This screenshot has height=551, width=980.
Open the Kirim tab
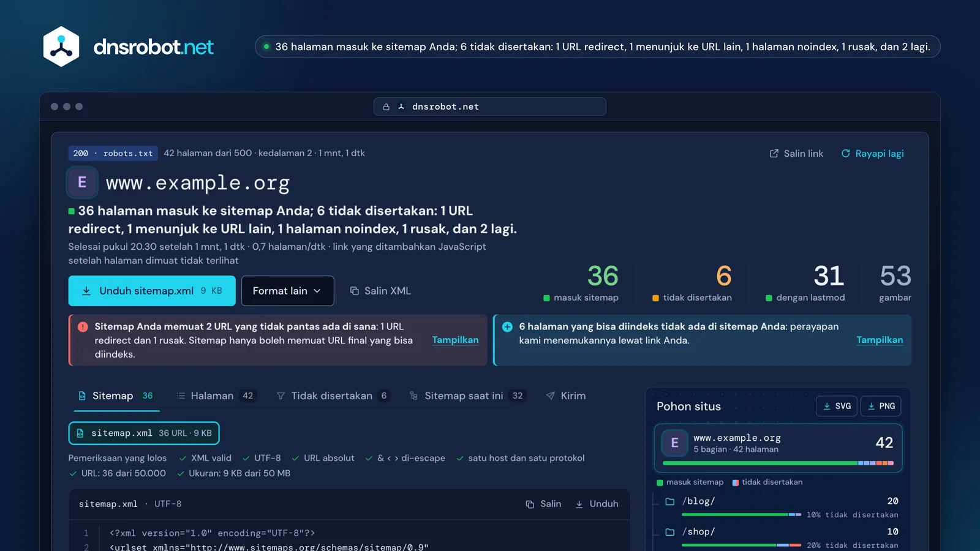click(x=565, y=396)
